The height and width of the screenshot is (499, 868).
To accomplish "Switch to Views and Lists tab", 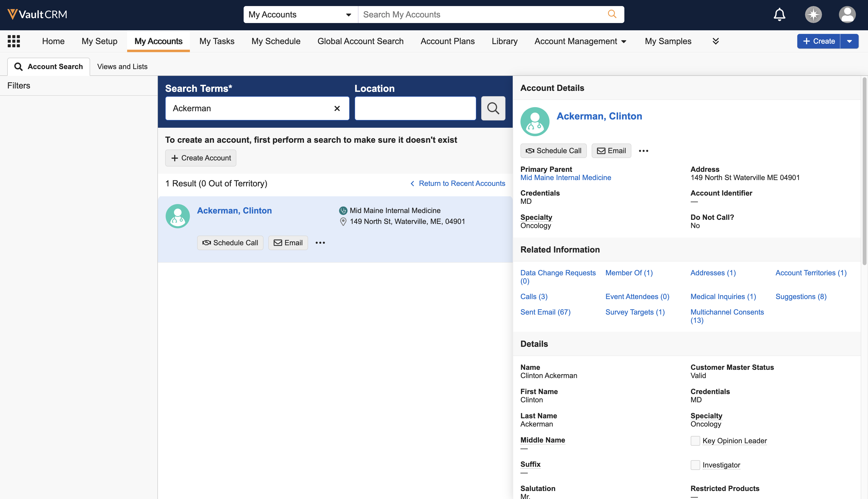I will pos(122,66).
